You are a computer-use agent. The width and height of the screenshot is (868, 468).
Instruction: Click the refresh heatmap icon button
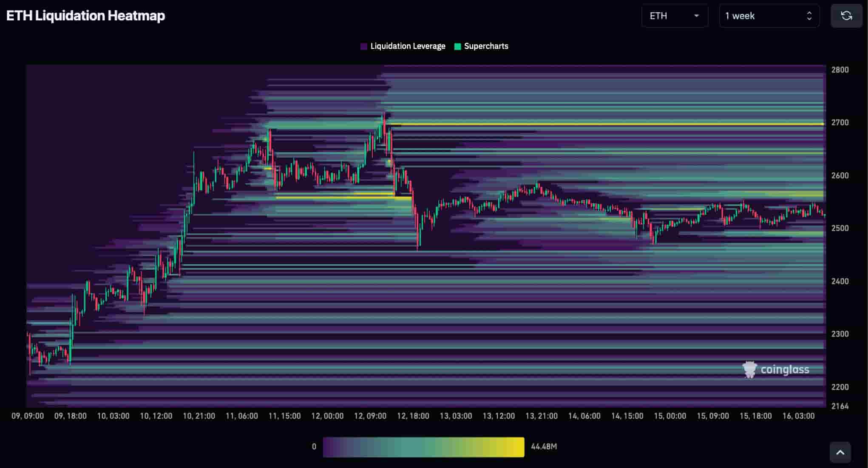[x=846, y=16]
